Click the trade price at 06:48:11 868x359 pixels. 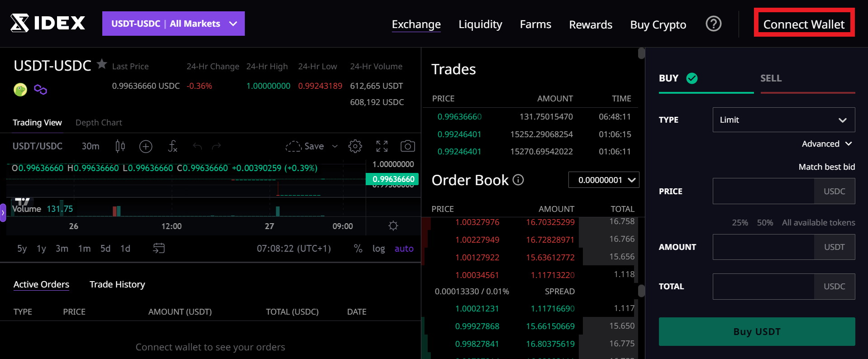point(459,117)
